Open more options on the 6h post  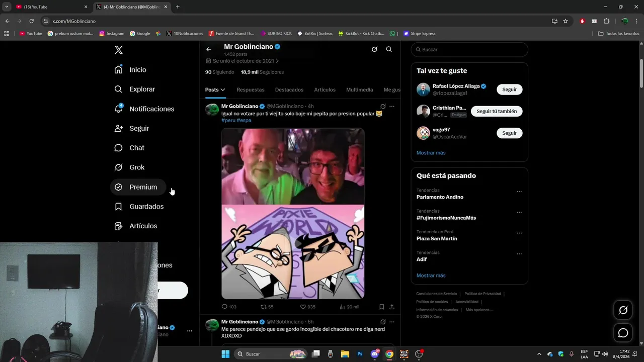pos(392,322)
